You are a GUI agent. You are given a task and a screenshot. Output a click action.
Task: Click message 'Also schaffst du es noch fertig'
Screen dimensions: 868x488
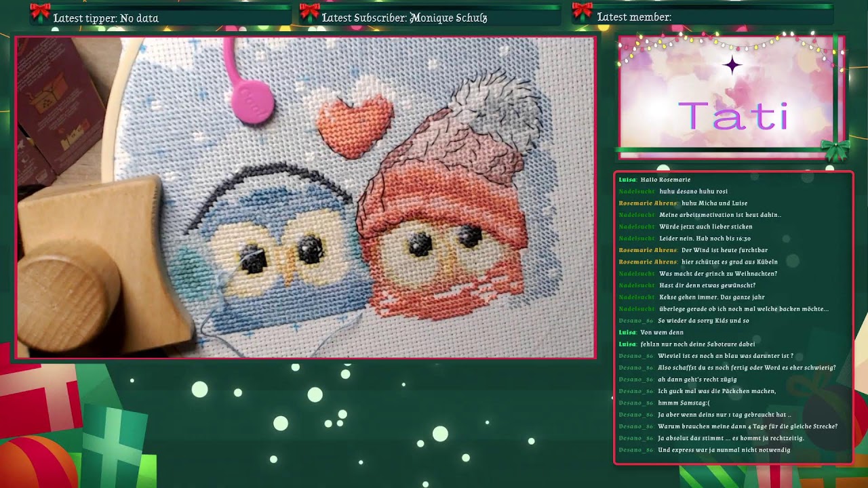[x=747, y=368]
